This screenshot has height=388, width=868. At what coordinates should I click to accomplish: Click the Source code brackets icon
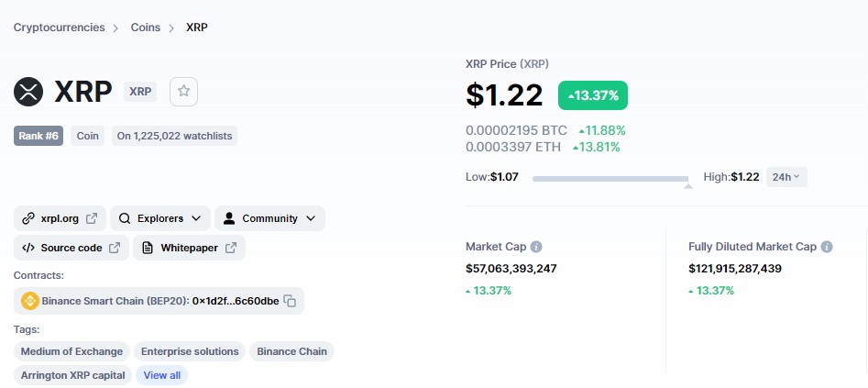click(x=28, y=248)
